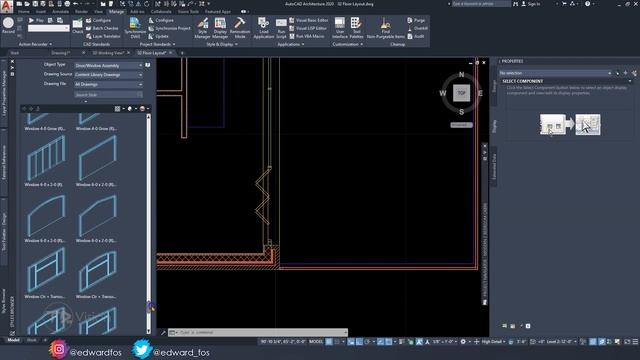This screenshot has height=360, width=640.
Task: Open the Style Manager
Action: 202,28
